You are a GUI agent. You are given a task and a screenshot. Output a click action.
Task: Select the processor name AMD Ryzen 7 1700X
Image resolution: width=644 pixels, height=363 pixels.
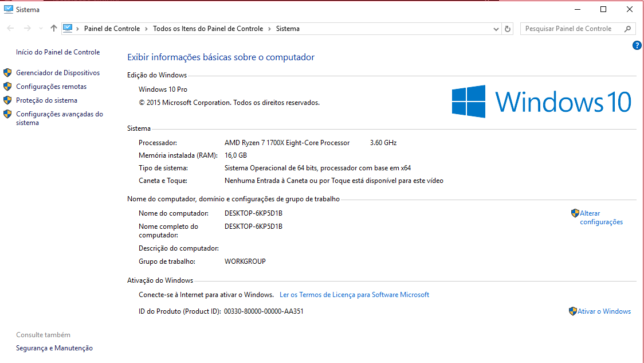coord(287,143)
